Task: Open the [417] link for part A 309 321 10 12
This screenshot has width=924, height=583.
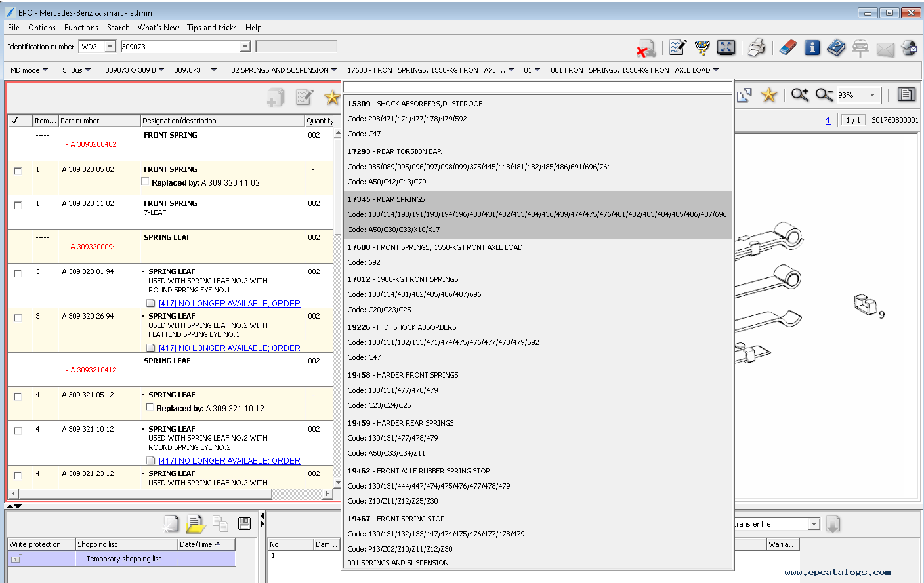Action: pos(230,460)
